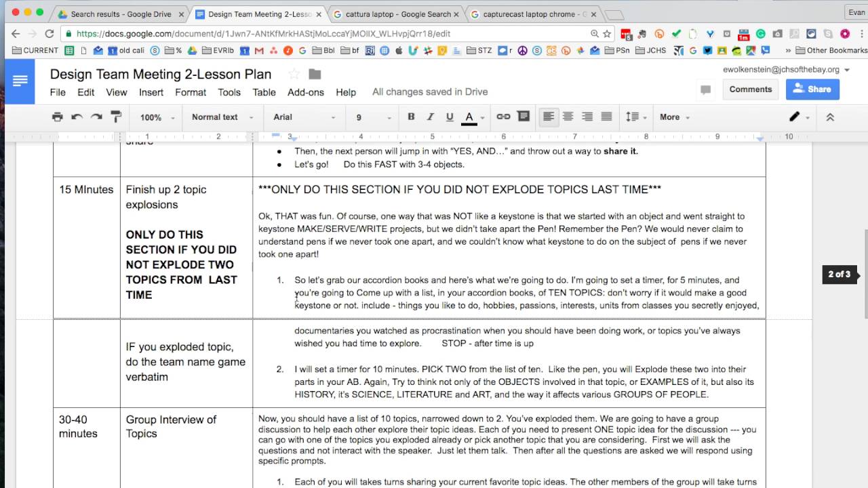Click the Evan profile button
Viewport: 868px width, 488px height.
tap(856, 12)
